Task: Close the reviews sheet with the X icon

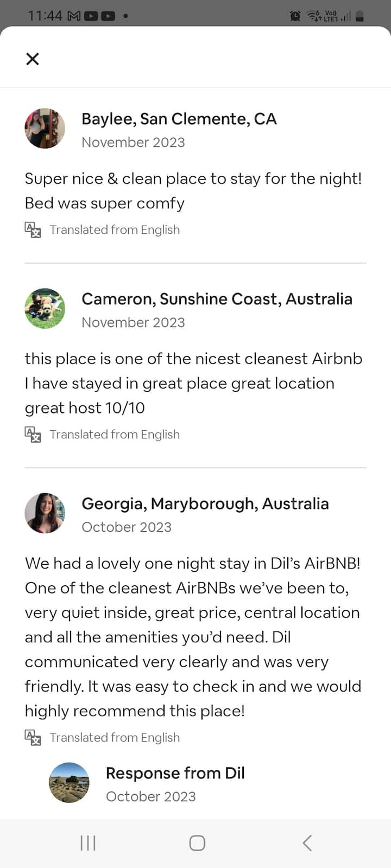Action: 33,59
